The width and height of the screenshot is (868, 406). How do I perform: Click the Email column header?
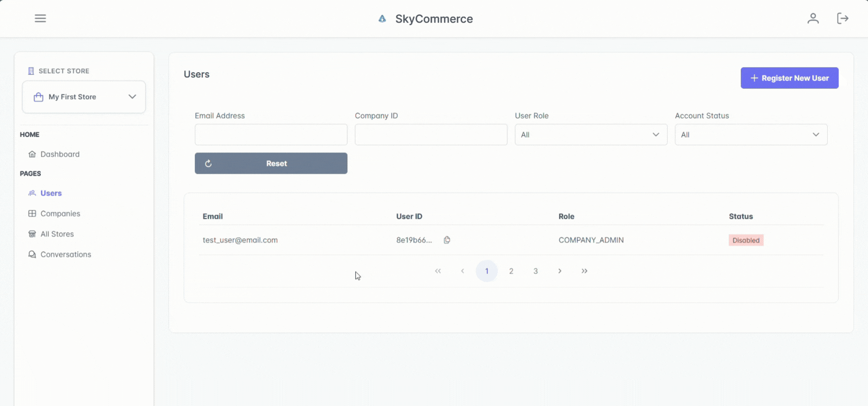point(213,216)
